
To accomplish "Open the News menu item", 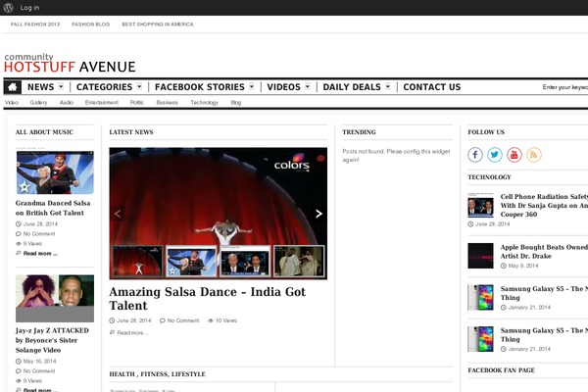I will click(x=40, y=87).
